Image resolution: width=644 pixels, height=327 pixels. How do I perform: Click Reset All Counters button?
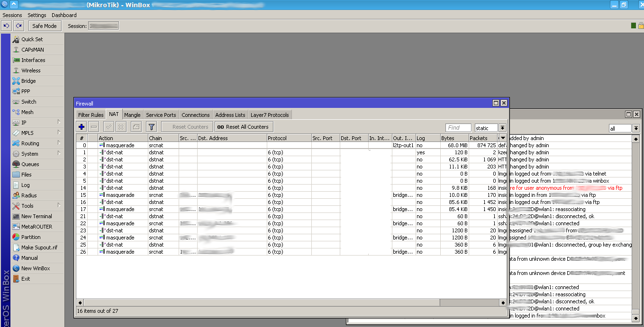(x=244, y=127)
